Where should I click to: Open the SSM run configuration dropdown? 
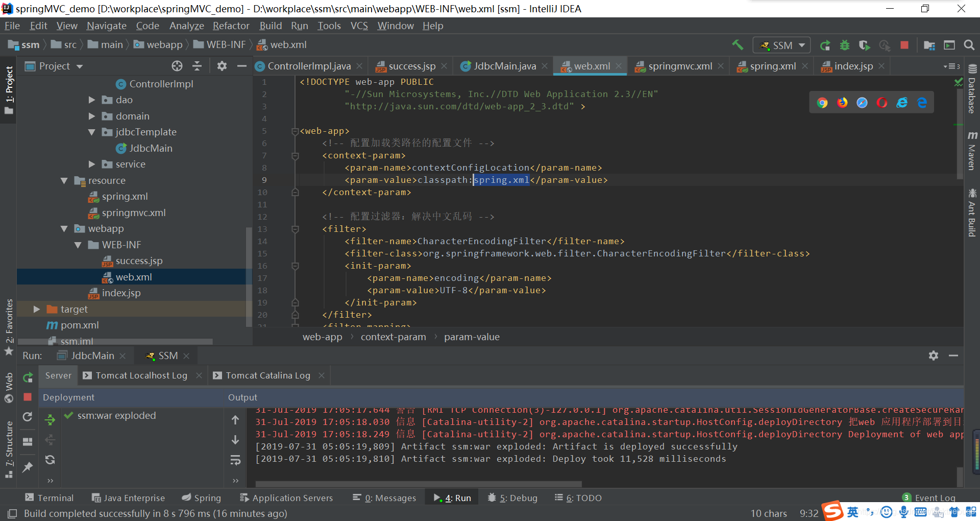tap(781, 45)
